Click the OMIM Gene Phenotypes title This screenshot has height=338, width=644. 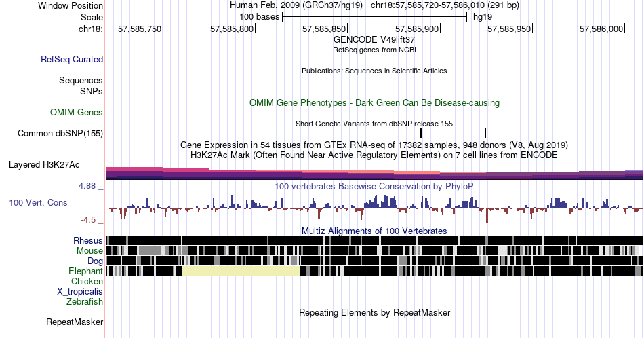coord(375,102)
